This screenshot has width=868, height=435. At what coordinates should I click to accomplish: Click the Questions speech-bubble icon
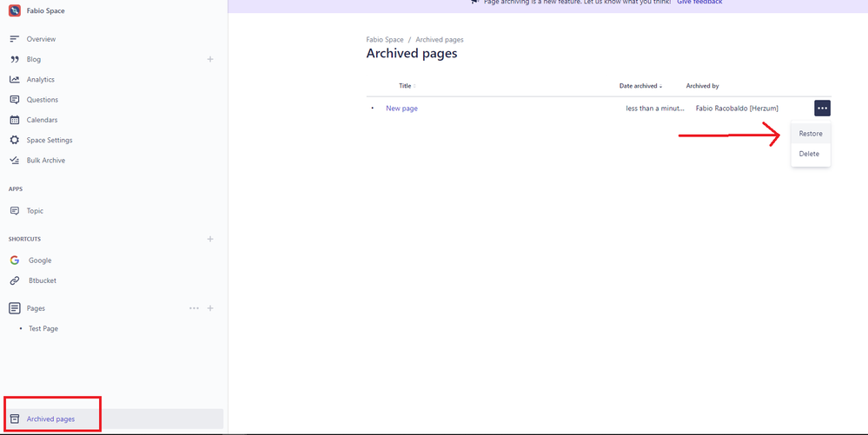coord(15,100)
